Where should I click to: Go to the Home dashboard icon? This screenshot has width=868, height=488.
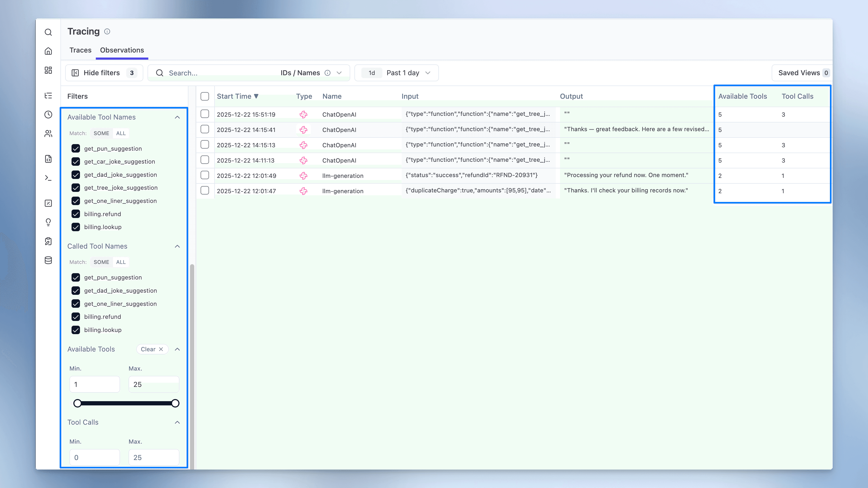(x=48, y=51)
